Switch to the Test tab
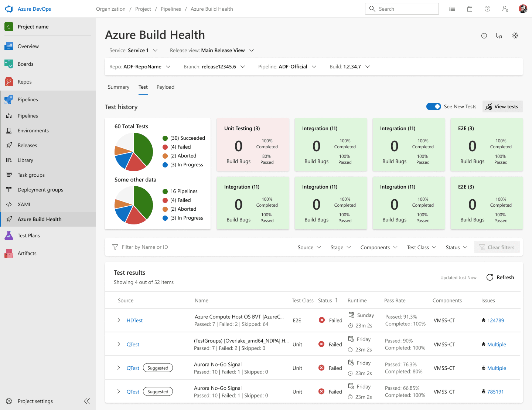 (143, 87)
